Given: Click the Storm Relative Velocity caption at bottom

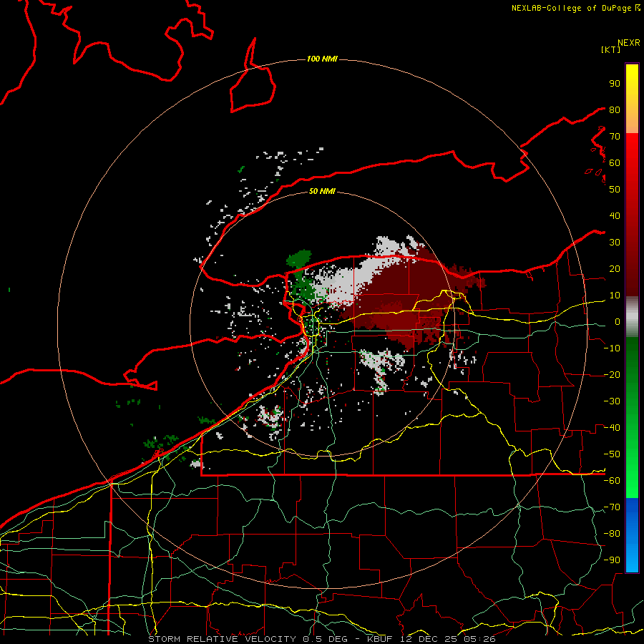Looking at the screenshot, I should coord(322,639).
